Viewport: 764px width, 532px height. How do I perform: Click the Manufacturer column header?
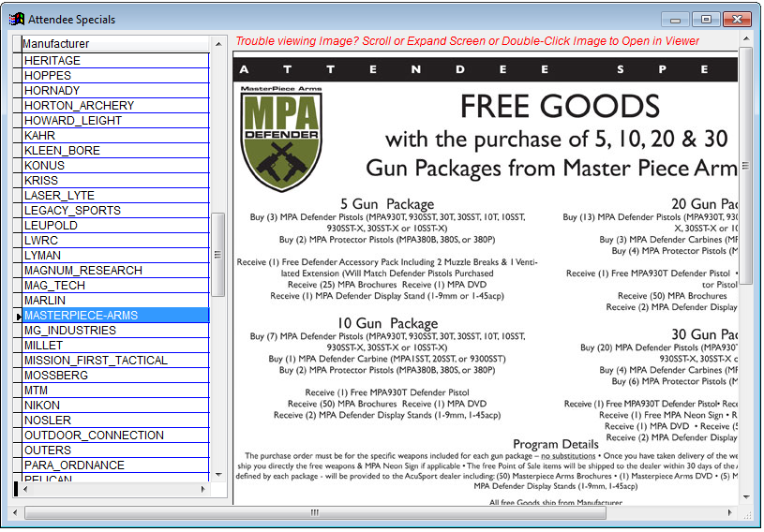coord(116,44)
